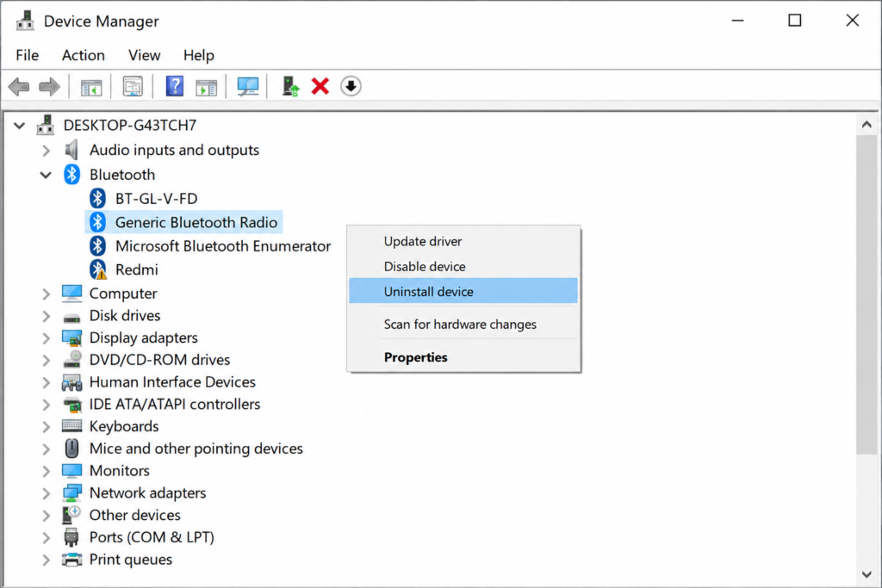Click Scan for hardware changes monitor icon
The image size is (882, 588).
pos(247,87)
